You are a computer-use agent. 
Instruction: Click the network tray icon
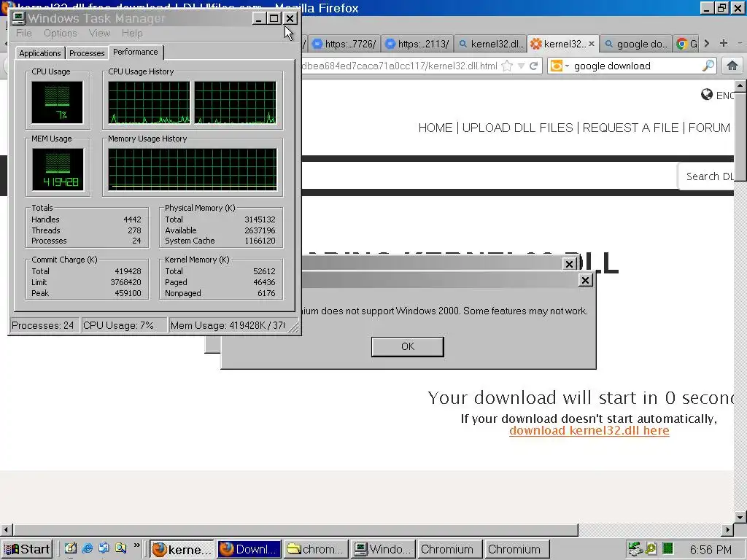635,548
